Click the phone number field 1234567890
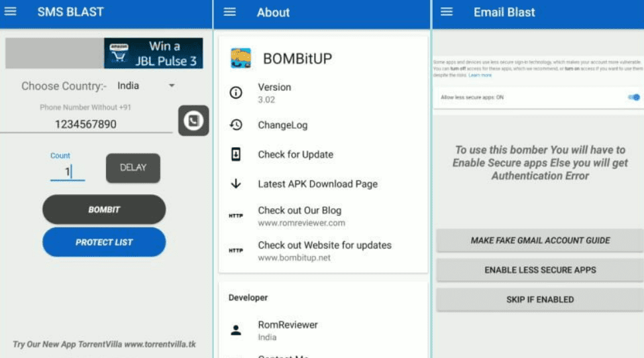This screenshot has width=644, height=358. [x=86, y=124]
